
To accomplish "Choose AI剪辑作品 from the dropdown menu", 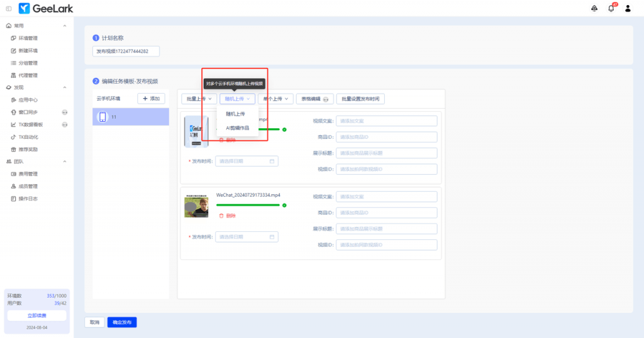I will coord(238,128).
